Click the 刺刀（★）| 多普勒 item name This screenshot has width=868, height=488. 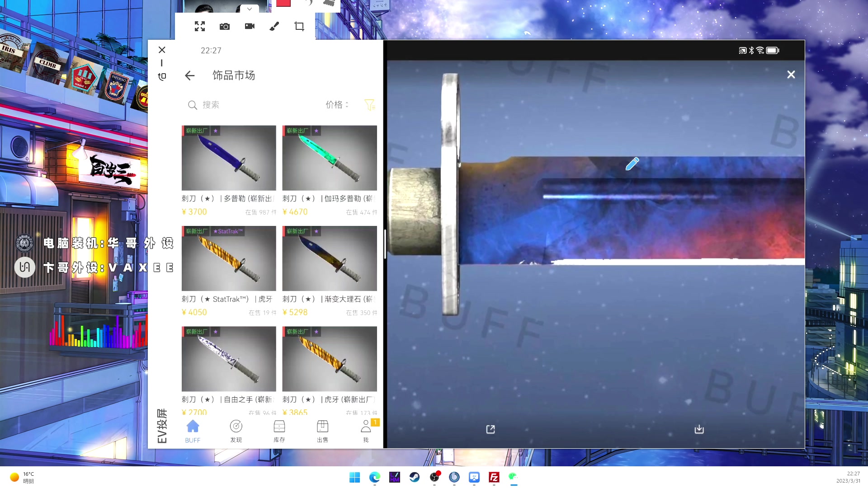pos(228,199)
